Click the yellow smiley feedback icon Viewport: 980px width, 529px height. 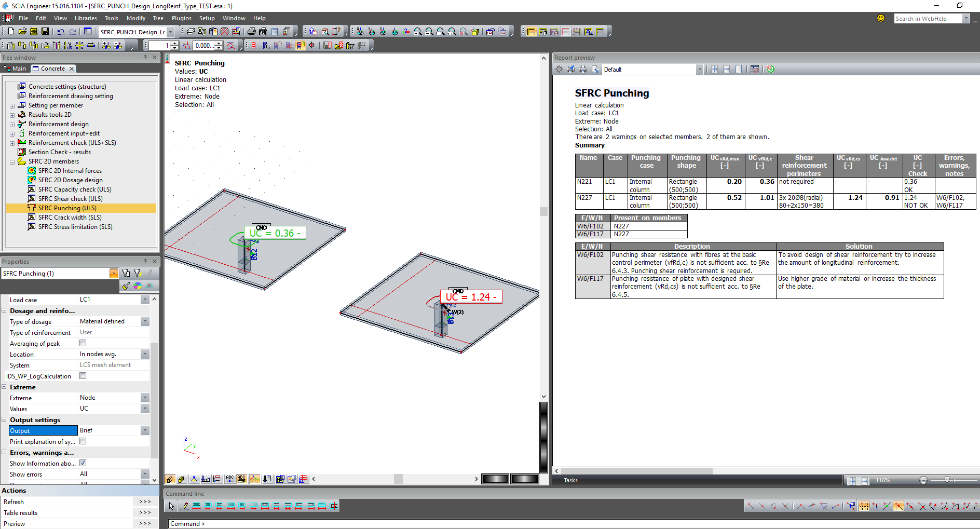[881, 18]
